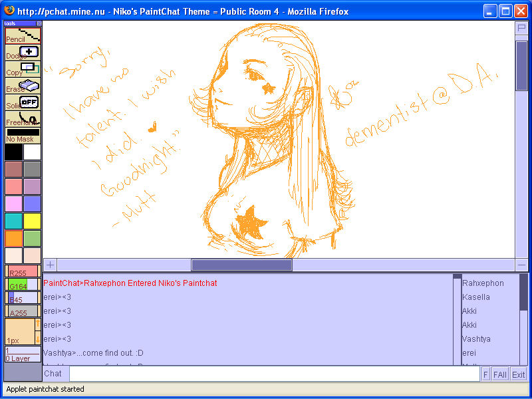Adjust the red R255 slider
The image size is (532, 399).
coord(23,271)
